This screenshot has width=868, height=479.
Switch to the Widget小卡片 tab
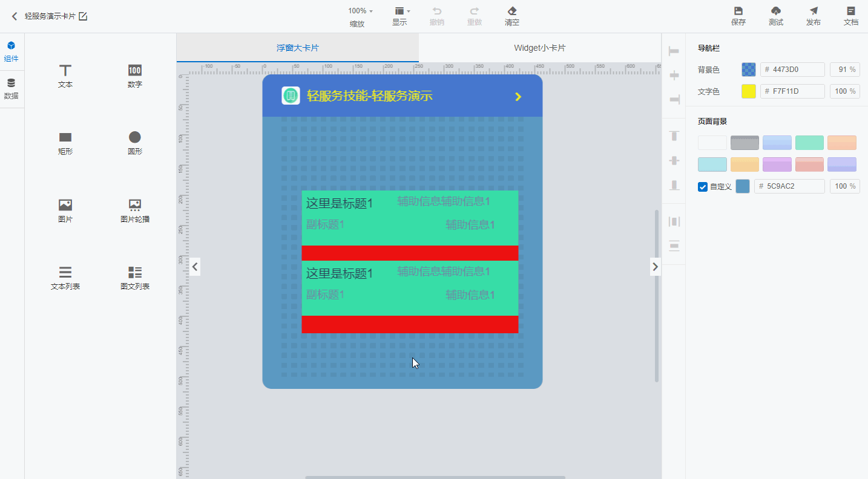540,48
